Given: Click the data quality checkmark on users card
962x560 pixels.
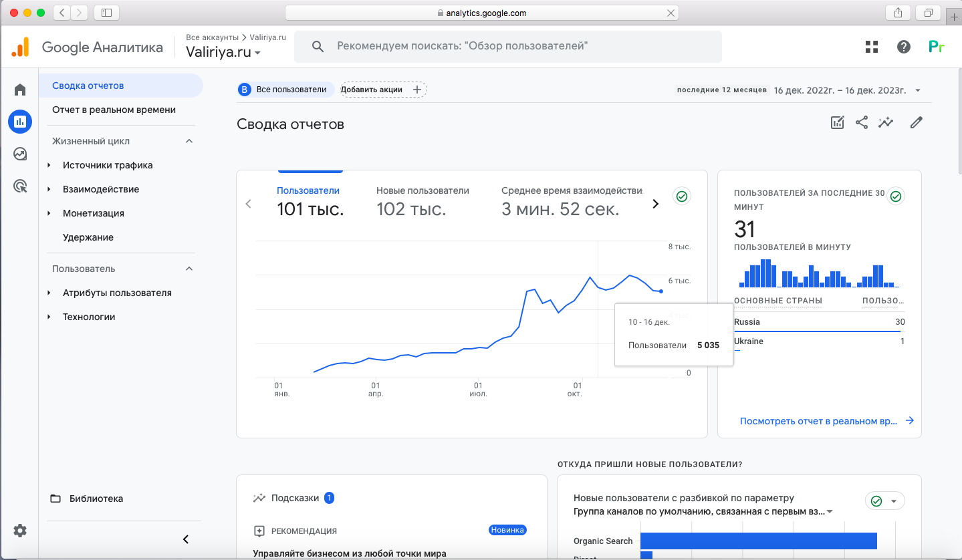Looking at the screenshot, I should [682, 196].
